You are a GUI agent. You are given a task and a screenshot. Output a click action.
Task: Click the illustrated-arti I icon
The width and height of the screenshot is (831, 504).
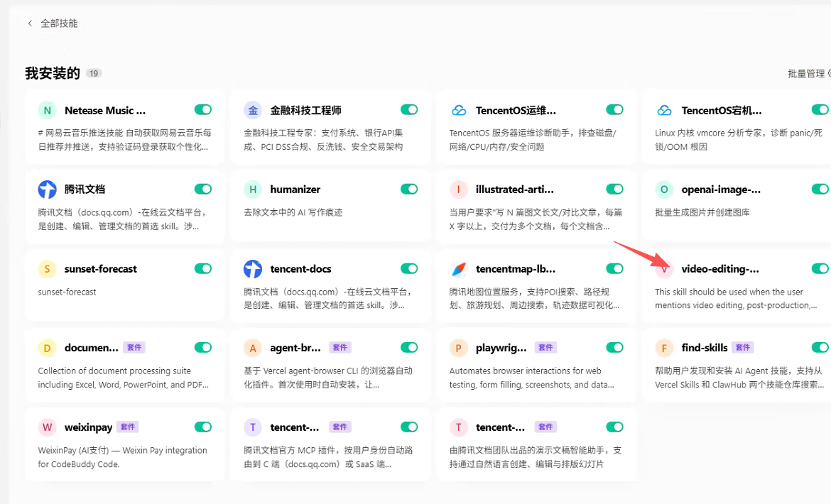[458, 189]
